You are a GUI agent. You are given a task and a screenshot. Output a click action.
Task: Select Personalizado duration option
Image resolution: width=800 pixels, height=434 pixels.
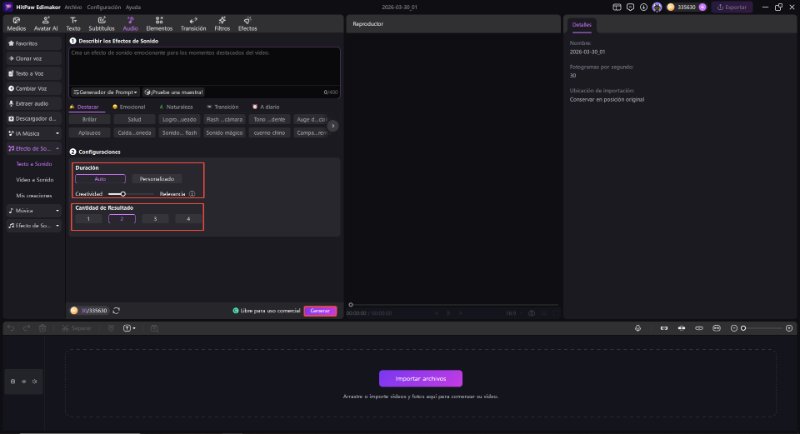pos(157,179)
